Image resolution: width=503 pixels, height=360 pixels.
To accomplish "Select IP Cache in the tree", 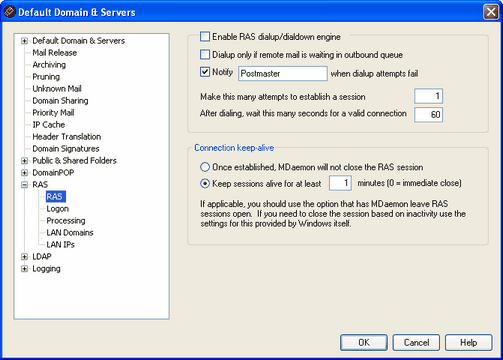I will coord(49,125).
